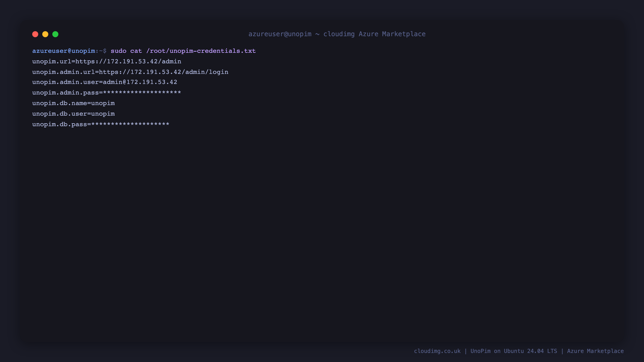Click the yellow minimize window button
The image size is (644, 362).
45,34
